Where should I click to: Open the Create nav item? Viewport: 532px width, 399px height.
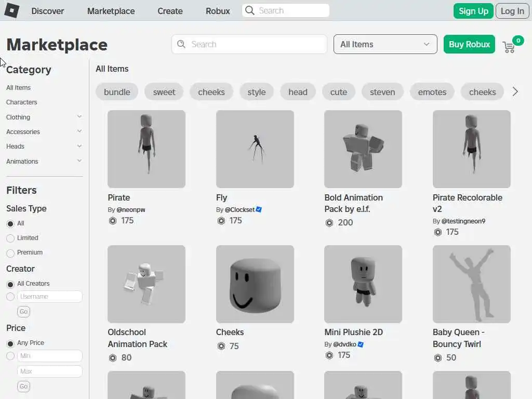(x=170, y=11)
